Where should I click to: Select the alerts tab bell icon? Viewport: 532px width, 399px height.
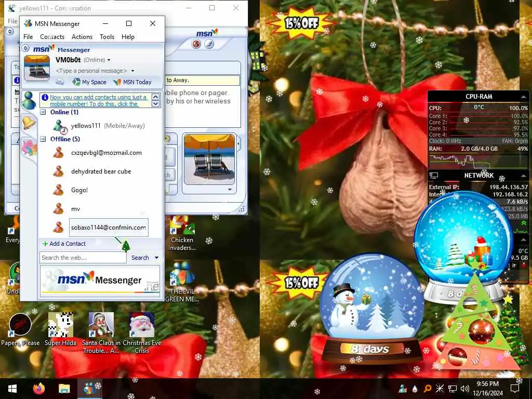(x=29, y=122)
